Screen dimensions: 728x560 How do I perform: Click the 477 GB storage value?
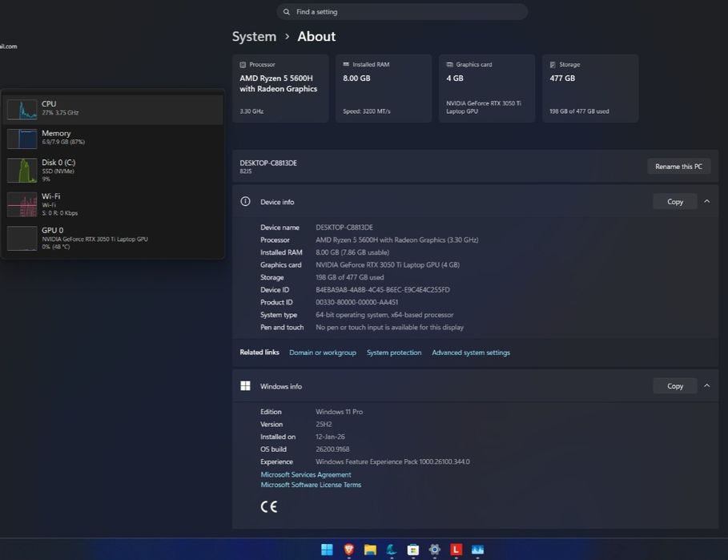562,78
